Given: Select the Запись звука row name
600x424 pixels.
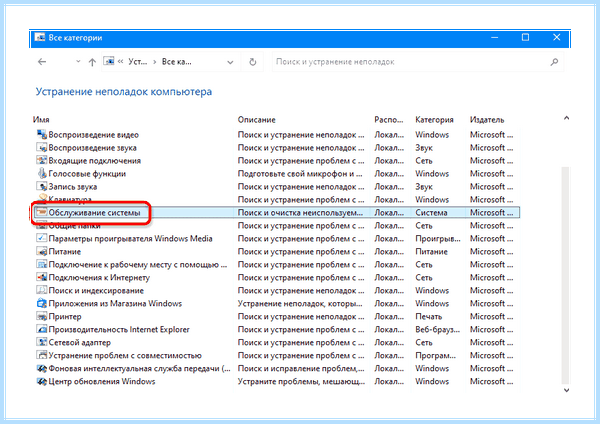Looking at the screenshot, I should point(73,187).
